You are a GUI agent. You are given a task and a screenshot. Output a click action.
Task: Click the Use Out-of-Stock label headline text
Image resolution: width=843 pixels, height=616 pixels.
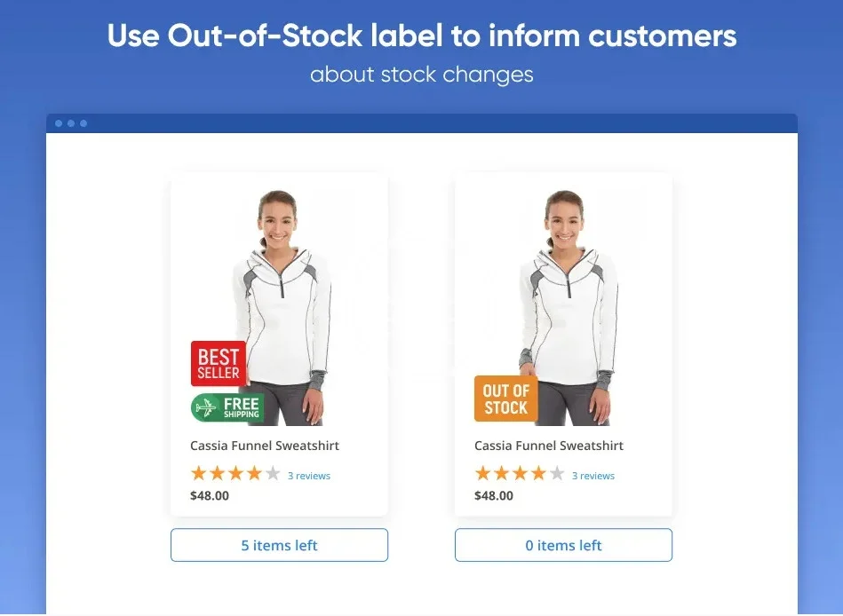tap(422, 36)
